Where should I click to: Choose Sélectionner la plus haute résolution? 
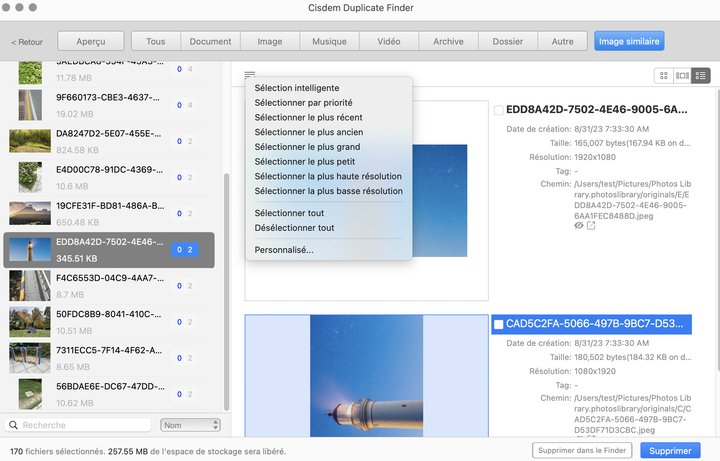pyautogui.click(x=328, y=176)
